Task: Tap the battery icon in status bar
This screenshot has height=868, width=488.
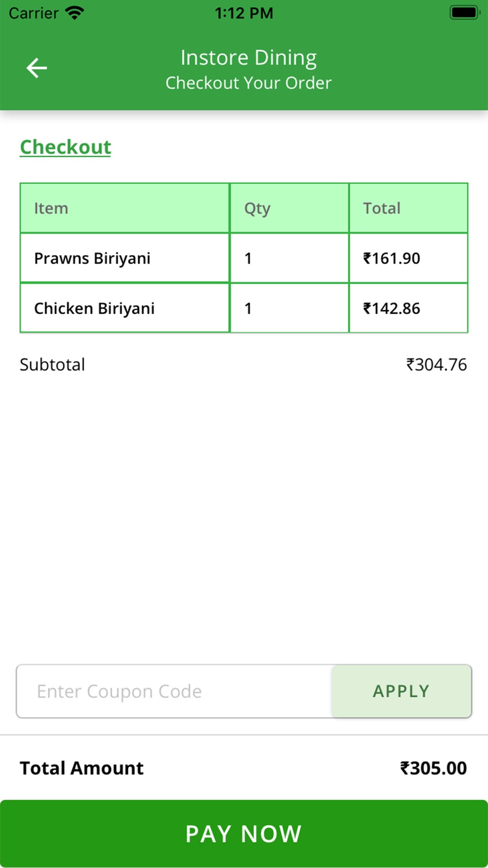Action: [x=464, y=13]
